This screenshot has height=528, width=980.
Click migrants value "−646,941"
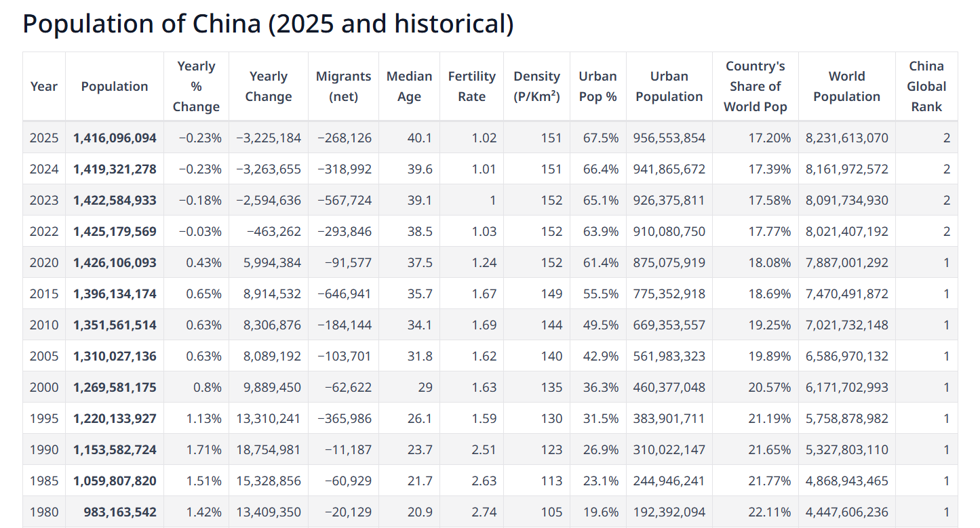pos(344,294)
